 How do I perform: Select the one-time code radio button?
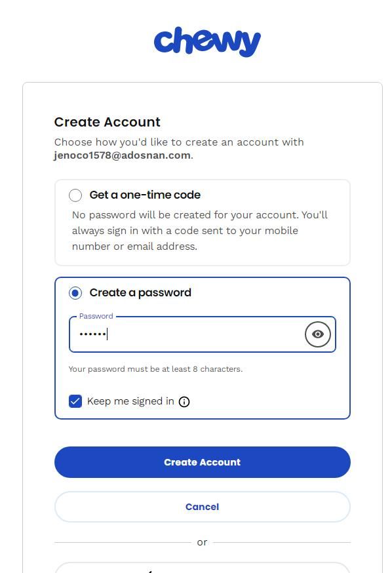(x=75, y=195)
